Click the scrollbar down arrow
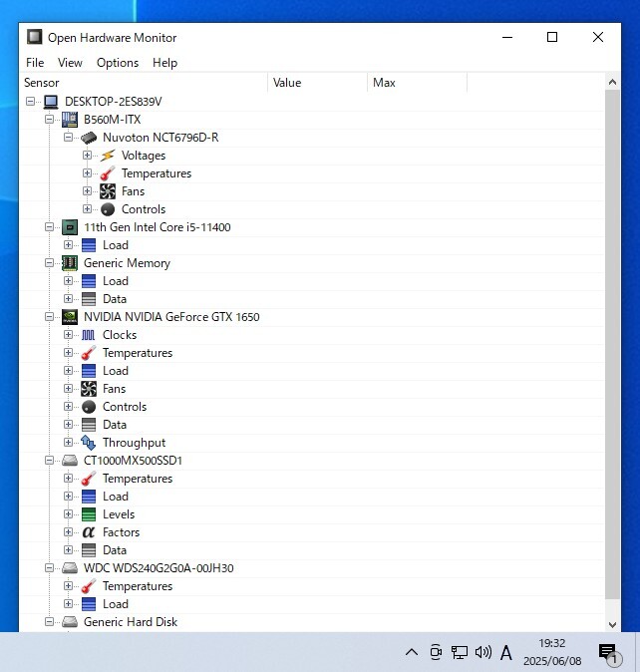This screenshot has height=672, width=640. click(612, 624)
